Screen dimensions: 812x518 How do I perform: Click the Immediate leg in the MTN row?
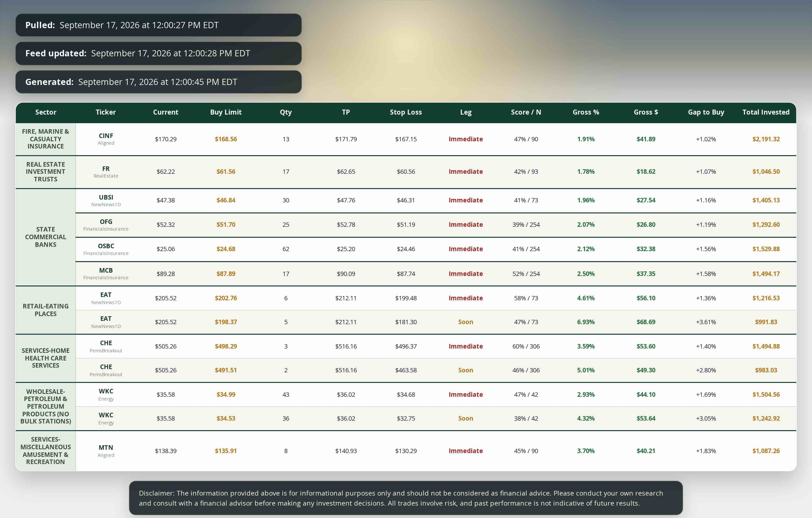466,451
